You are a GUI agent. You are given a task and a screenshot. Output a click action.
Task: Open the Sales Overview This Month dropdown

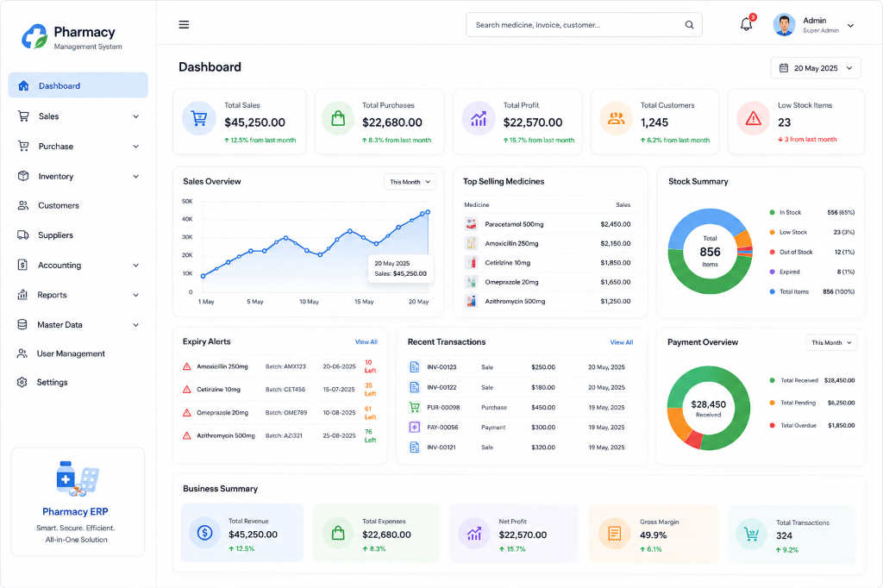click(410, 182)
